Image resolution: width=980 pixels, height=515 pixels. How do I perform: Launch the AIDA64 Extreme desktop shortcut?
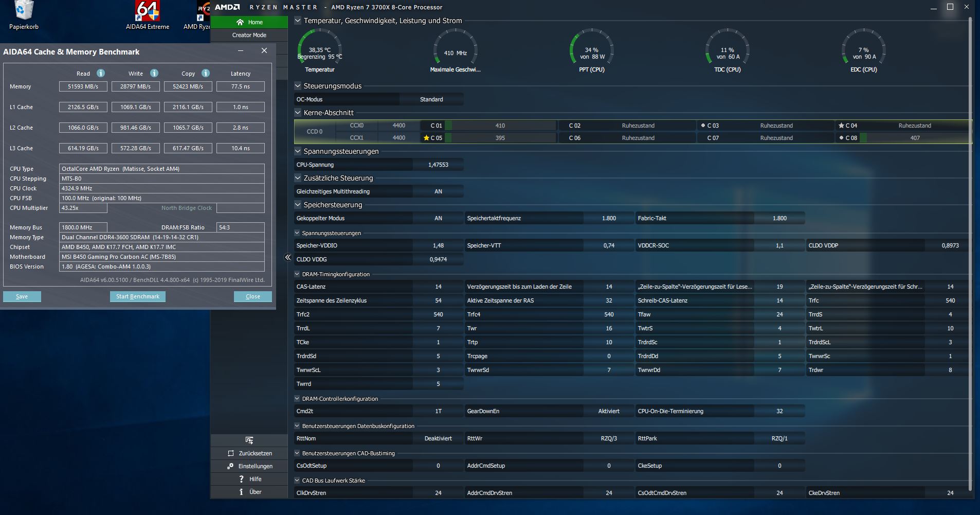(148, 15)
